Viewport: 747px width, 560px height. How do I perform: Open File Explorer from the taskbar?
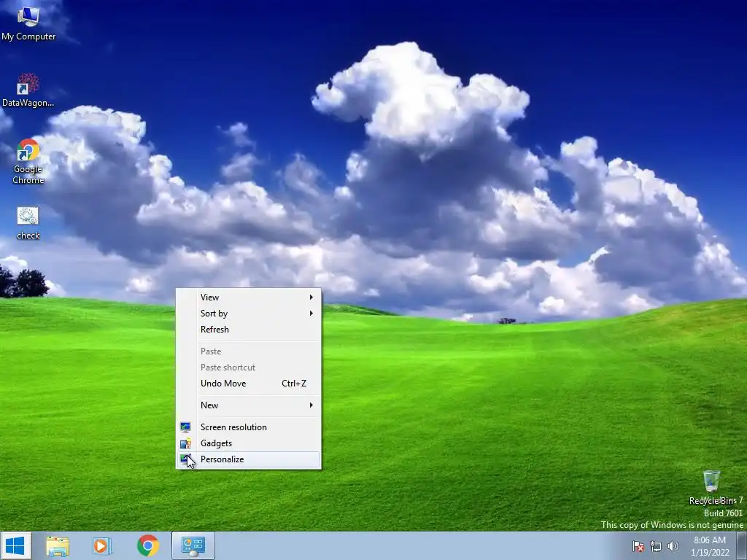58,545
